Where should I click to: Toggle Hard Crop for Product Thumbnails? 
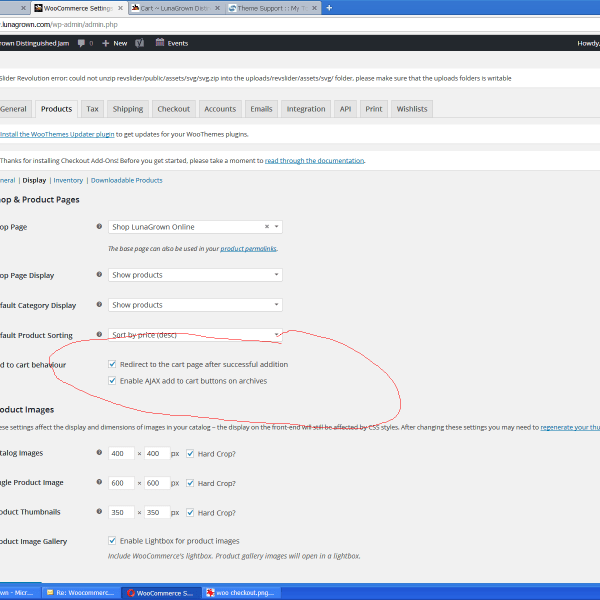(190, 512)
